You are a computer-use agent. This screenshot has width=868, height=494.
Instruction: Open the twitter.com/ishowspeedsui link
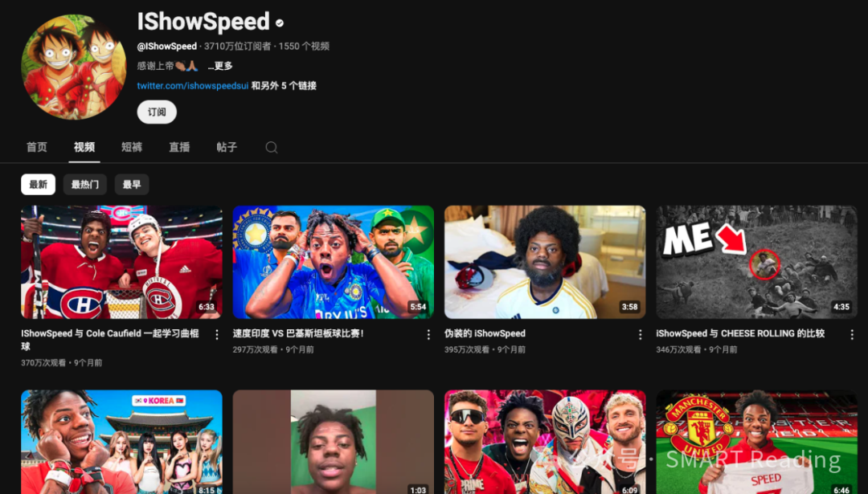click(193, 86)
